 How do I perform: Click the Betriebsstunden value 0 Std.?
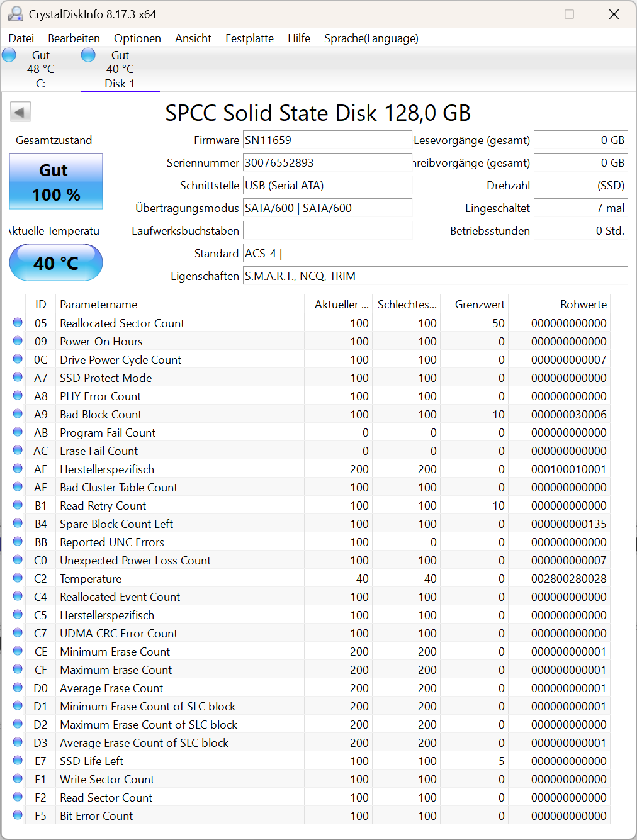click(x=580, y=231)
